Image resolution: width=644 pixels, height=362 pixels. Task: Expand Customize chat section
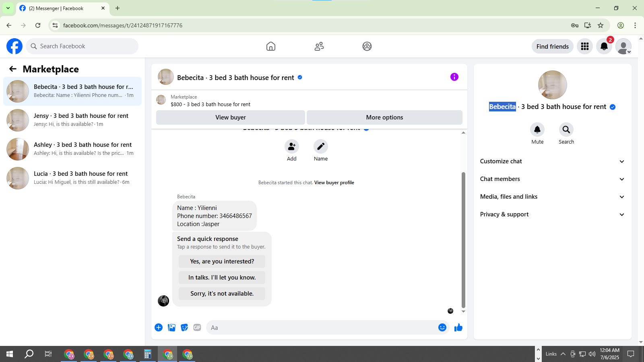click(553, 161)
